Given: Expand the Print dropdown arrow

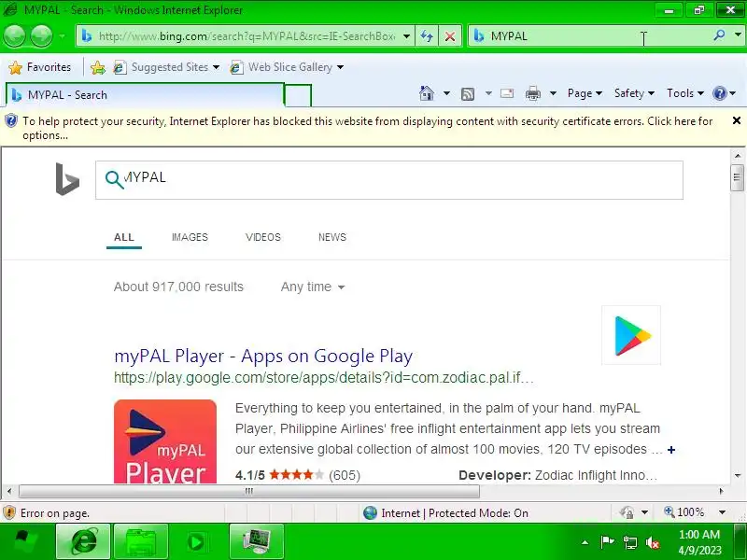Looking at the screenshot, I should pyautogui.click(x=553, y=93).
